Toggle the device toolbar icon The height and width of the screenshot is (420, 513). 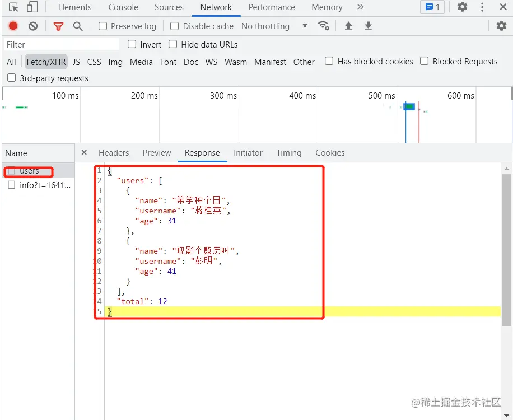click(x=32, y=7)
